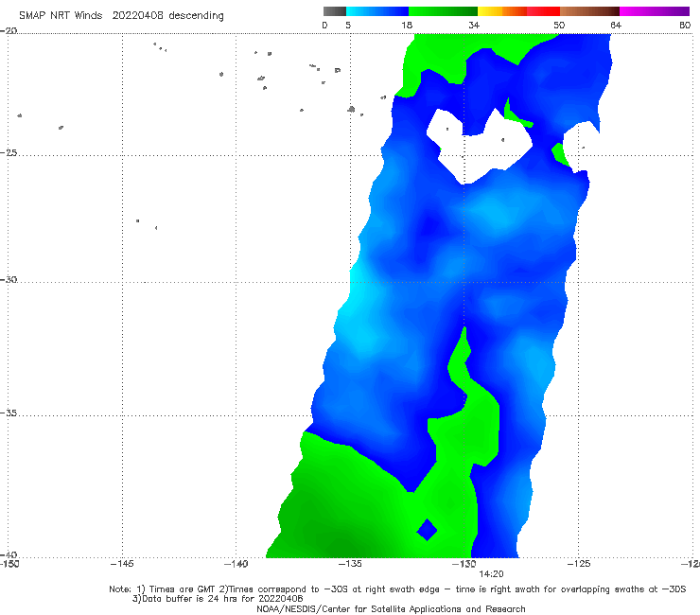This screenshot has height=615, width=700.
Task: Click the '-150' longitude axis label
Action: tap(9, 564)
